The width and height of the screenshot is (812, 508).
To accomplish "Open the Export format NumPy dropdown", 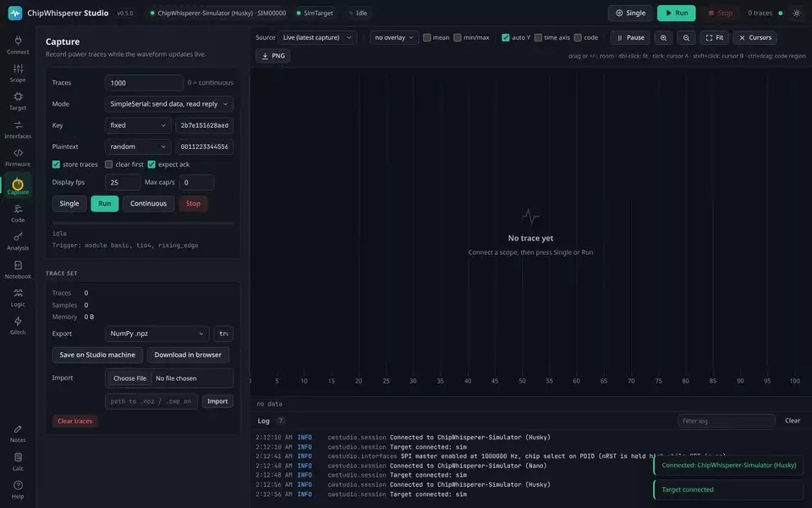I will (x=157, y=334).
